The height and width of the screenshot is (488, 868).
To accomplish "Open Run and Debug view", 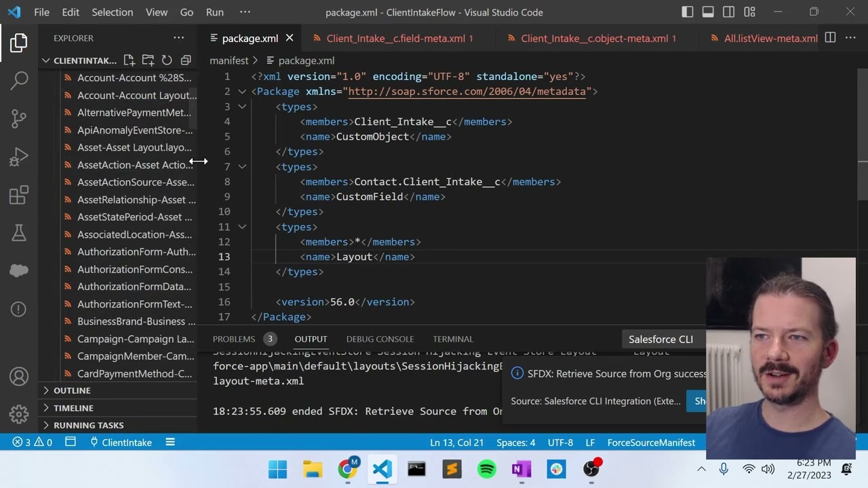I will 19,157.
